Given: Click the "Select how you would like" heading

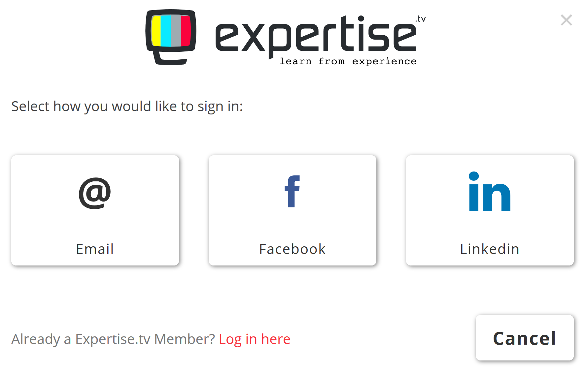Looking at the screenshot, I should click(x=127, y=107).
